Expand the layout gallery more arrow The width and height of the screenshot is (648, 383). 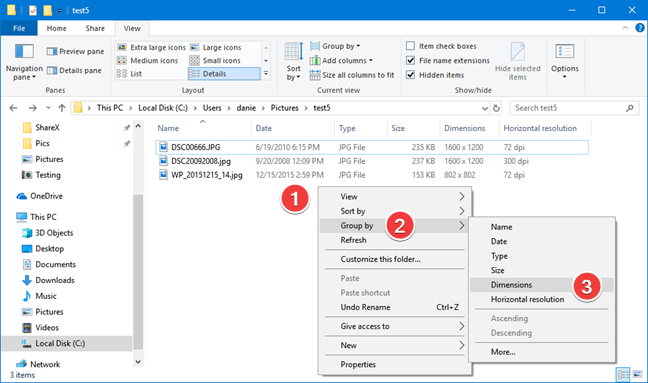coord(266,74)
